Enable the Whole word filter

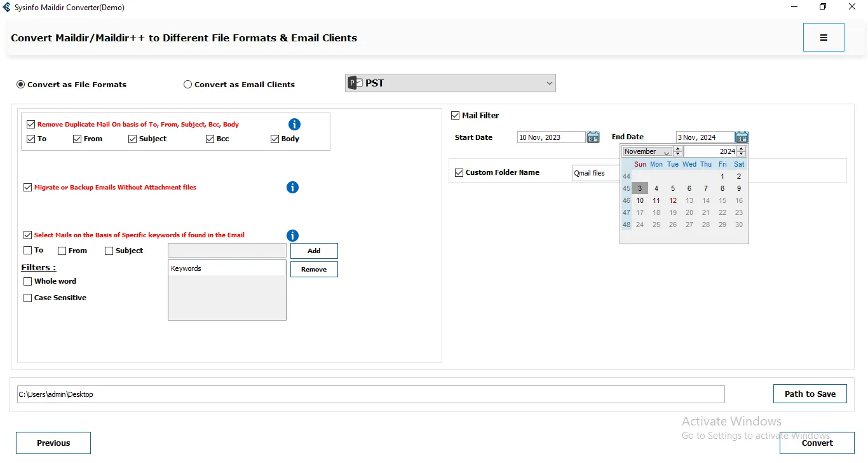click(28, 281)
